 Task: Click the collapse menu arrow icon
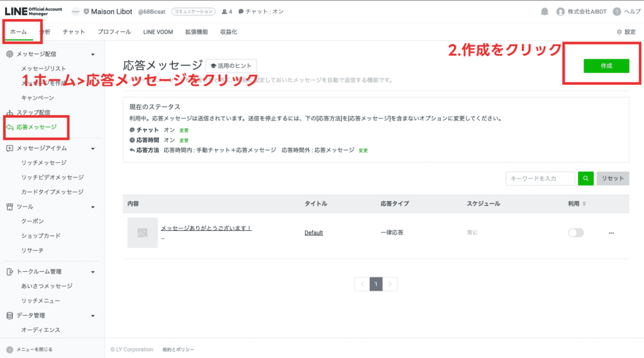click(9, 349)
